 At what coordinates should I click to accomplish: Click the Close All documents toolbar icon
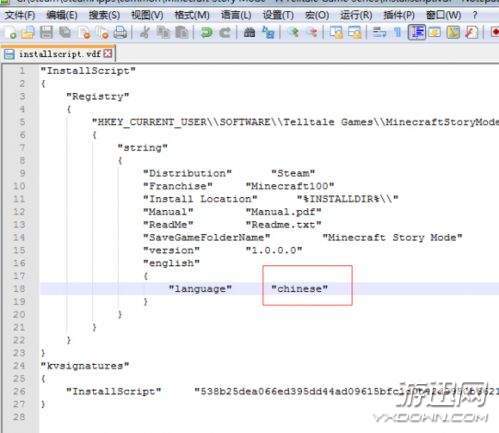click(x=103, y=32)
